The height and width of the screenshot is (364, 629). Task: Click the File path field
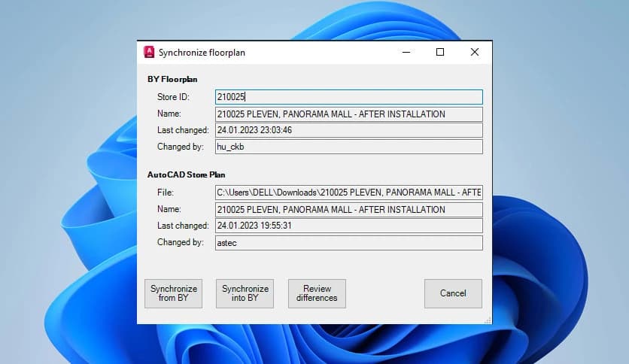(x=348, y=193)
